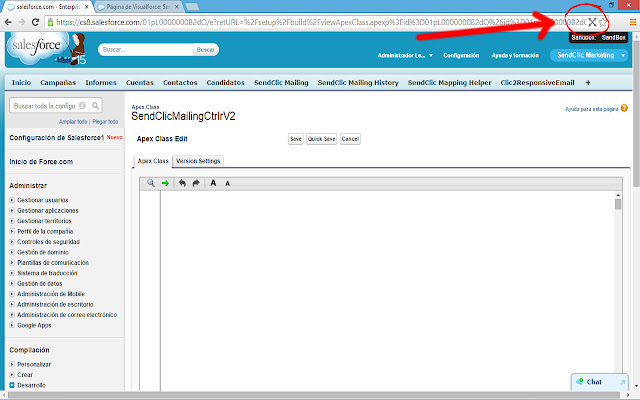Open SendClic Marketing app dropdown arrow
This screenshot has height=400, width=640.
click(x=623, y=55)
